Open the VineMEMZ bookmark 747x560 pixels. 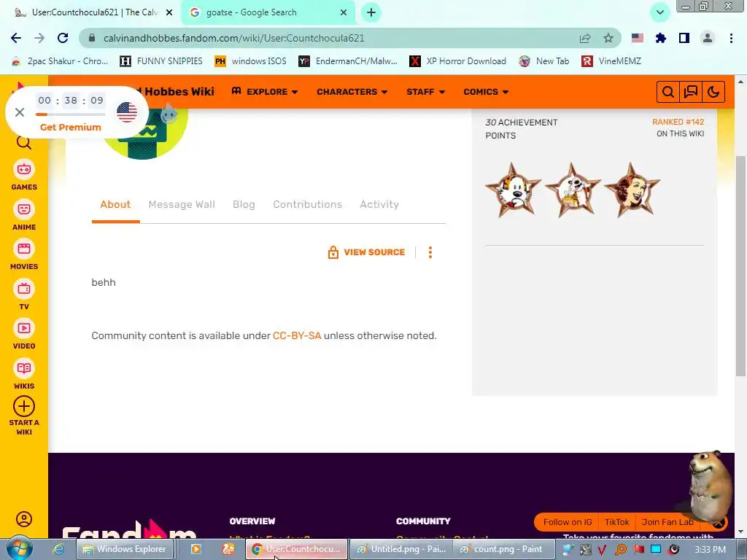pyautogui.click(x=611, y=61)
